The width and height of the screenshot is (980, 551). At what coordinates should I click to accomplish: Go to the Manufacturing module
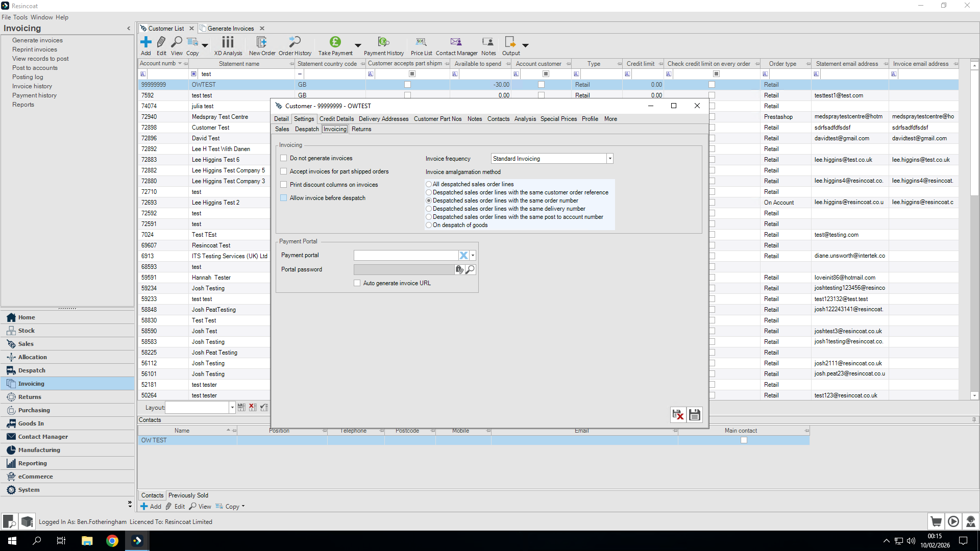(39, 450)
